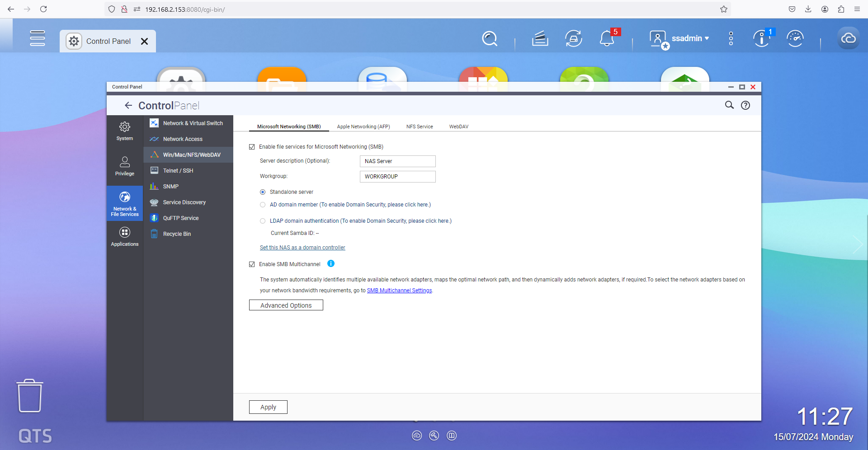Switch to Apple Networking (AFP) tab
The width and height of the screenshot is (868, 450).
pyautogui.click(x=363, y=127)
